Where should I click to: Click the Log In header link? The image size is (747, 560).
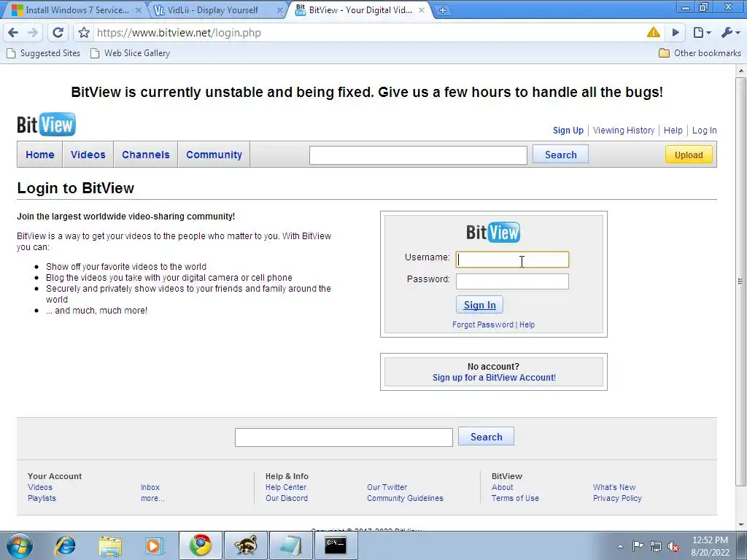[704, 131]
